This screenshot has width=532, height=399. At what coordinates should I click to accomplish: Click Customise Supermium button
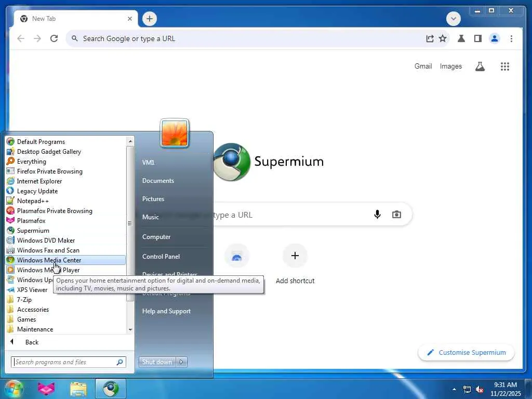(466, 353)
